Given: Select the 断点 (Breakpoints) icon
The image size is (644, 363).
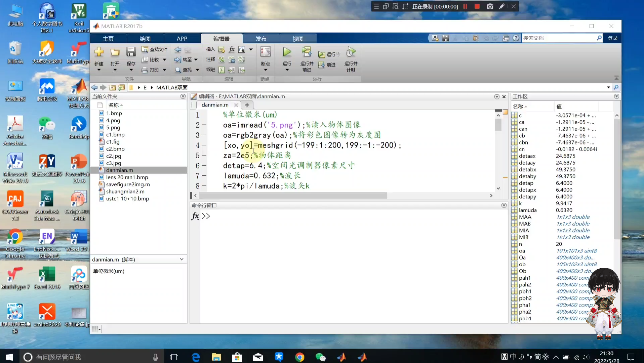Looking at the screenshot, I should pyautogui.click(x=265, y=52).
